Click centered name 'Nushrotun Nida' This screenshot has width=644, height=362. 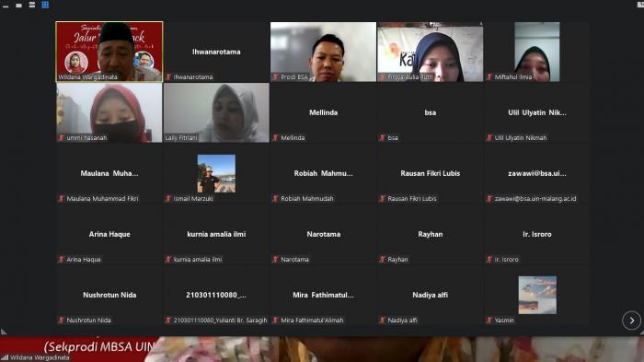coord(109,296)
